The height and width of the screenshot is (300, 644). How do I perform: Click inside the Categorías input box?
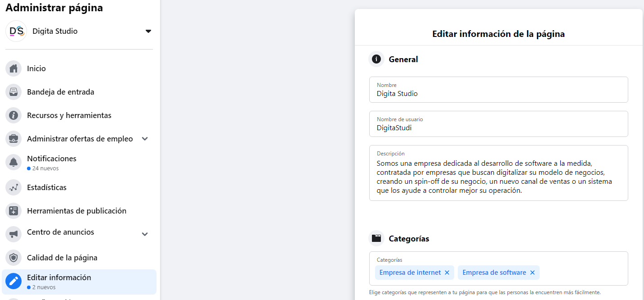point(499,268)
